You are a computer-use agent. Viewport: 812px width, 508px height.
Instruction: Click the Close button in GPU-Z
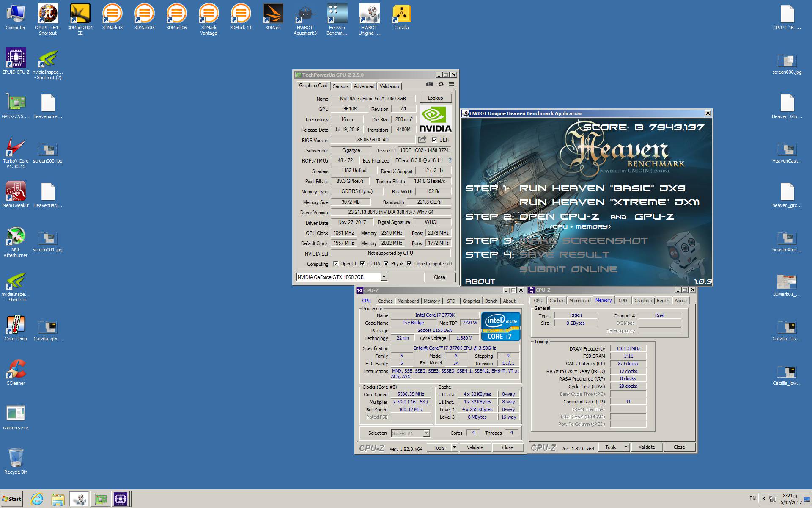click(439, 277)
